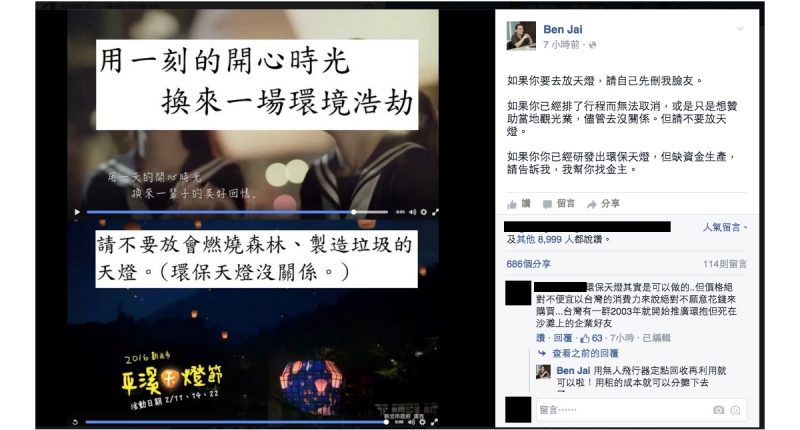Click the 留言 comment icon button
This screenshot has width=800, height=430.
coord(559,204)
